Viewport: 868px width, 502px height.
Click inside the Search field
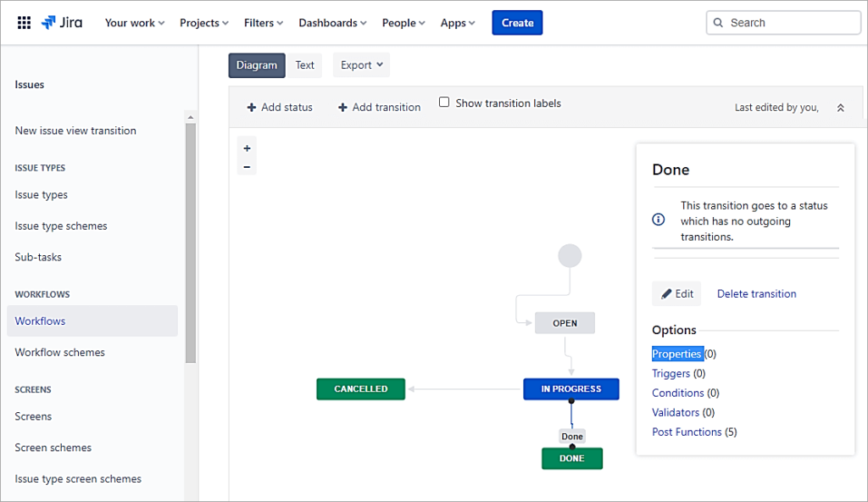click(783, 23)
